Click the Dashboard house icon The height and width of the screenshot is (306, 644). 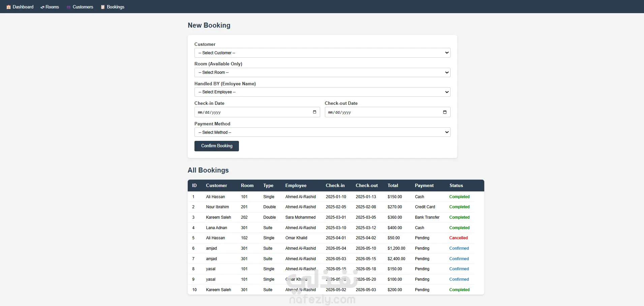(9, 7)
